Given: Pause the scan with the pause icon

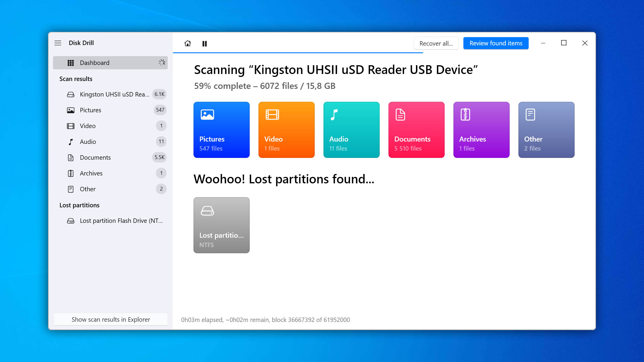Looking at the screenshot, I should 205,44.
